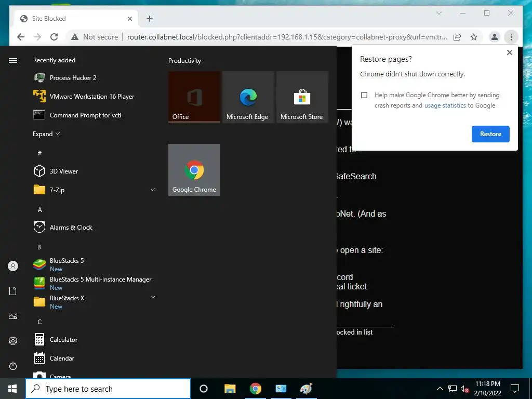Click Chrome icon on taskbar
Viewport: 532px width, 399px height.
pyautogui.click(x=256, y=389)
